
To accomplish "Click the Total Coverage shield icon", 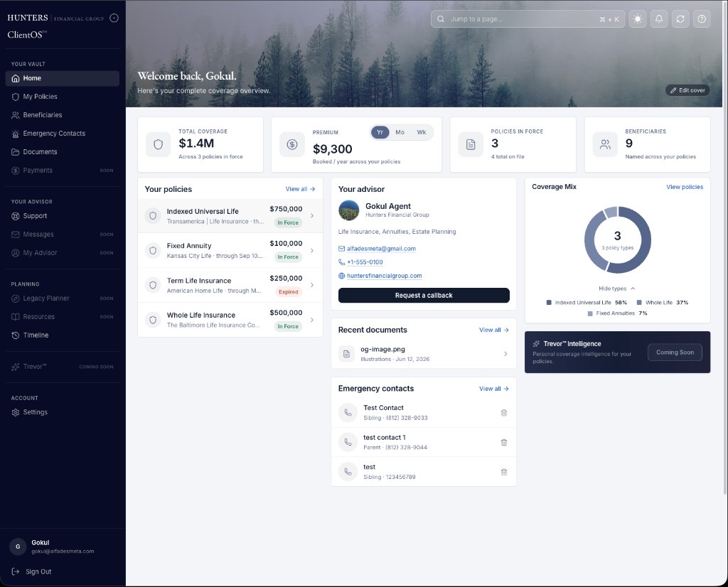I will [158, 144].
